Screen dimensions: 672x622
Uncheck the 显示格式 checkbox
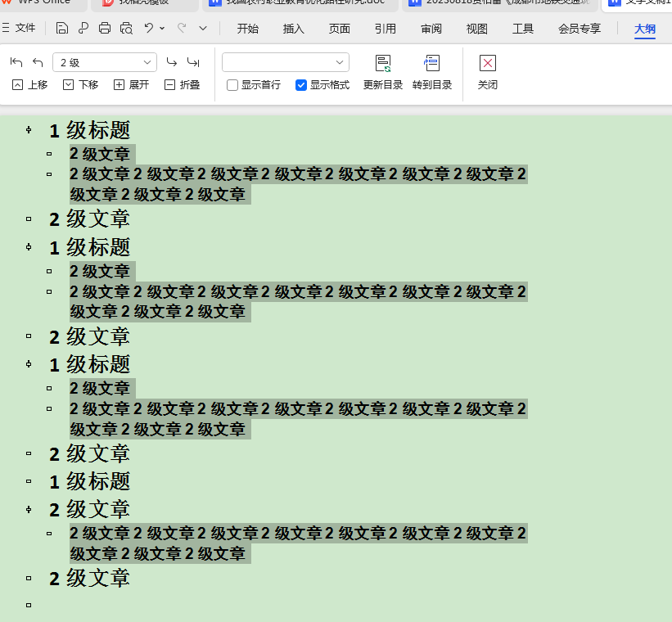301,85
